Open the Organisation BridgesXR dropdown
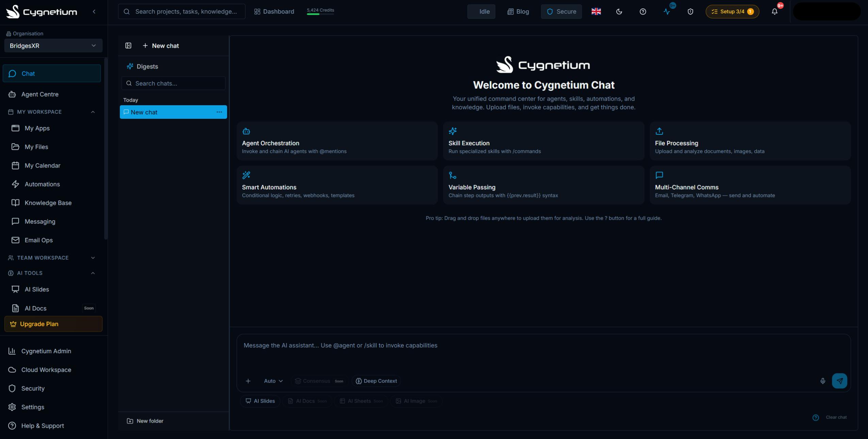This screenshot has height=439, width=868. click(53, 46)
